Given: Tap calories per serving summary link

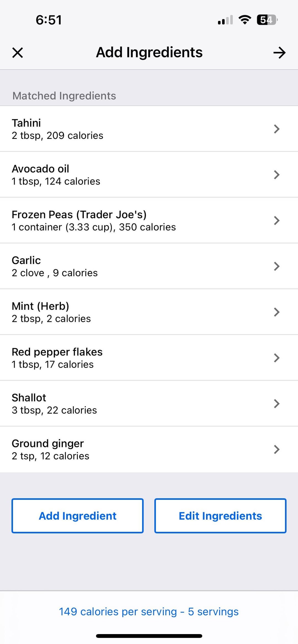Looking at the screenshot, I should pyautogui.click(x=149, y=611).
